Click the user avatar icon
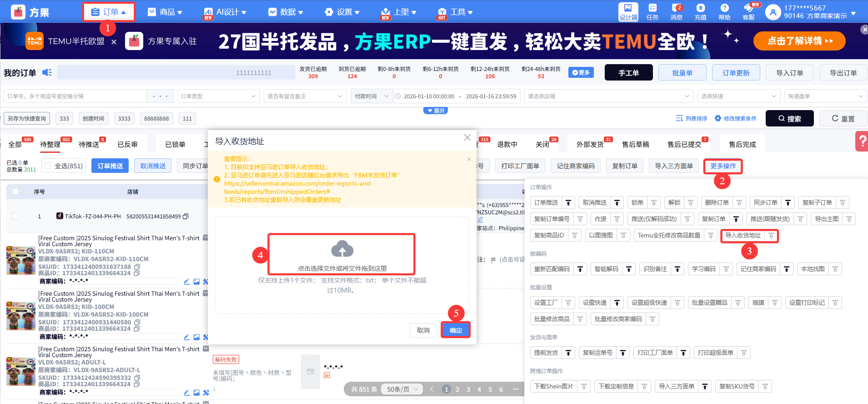Image resolution: width=868 pixels, height=404 pixels. tap(773, 12)
